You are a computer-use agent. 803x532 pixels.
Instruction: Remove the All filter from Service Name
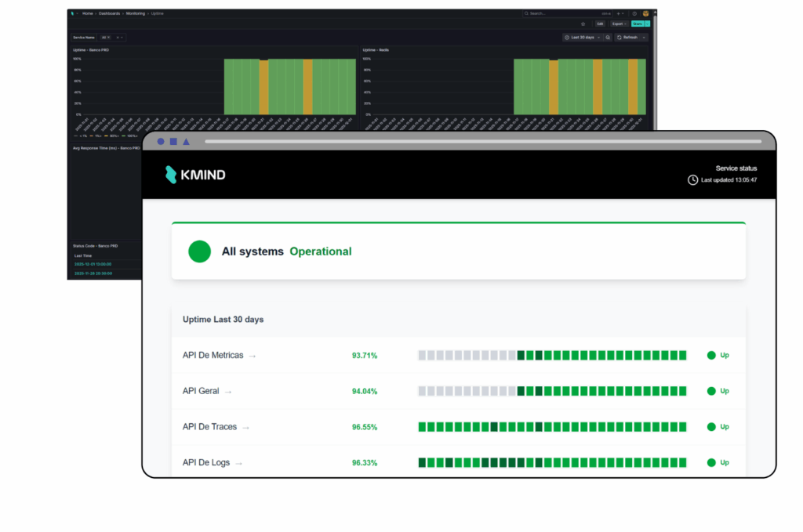(108, 37)
